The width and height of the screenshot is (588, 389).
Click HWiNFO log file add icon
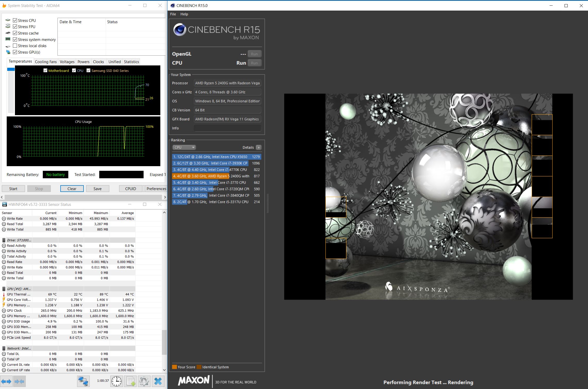[x=130, y=381]
